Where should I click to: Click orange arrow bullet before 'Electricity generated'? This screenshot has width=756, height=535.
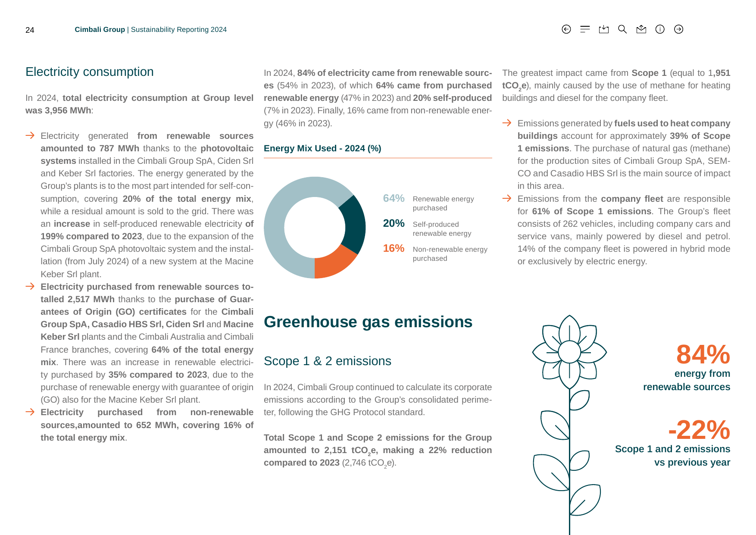pos(30,135)
